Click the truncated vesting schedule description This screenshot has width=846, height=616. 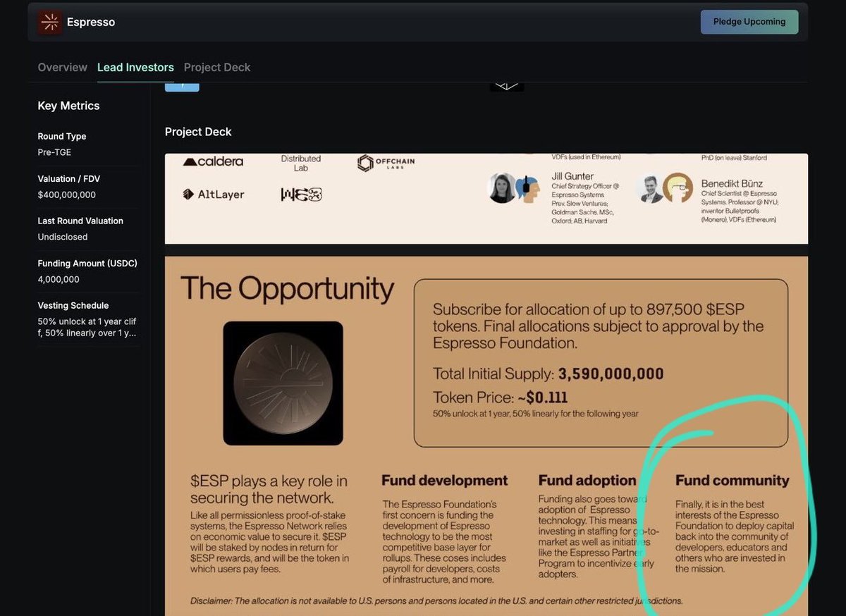click(87, 326)
